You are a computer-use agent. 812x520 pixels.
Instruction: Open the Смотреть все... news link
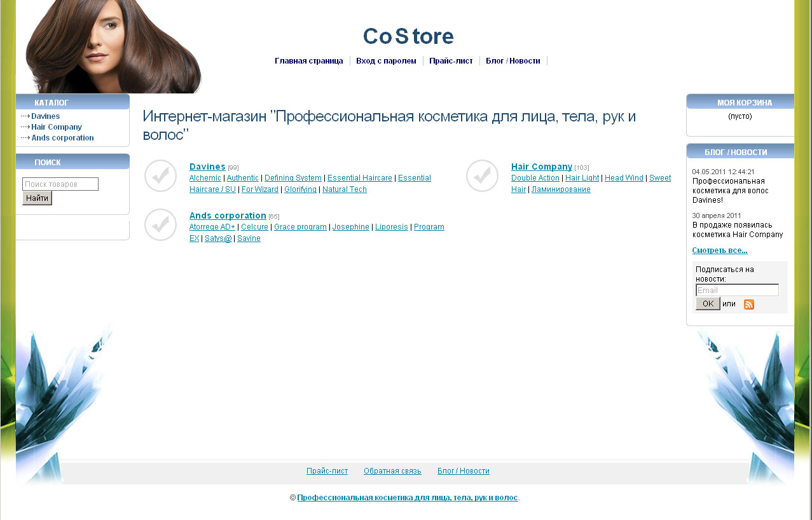click(719, 250)
